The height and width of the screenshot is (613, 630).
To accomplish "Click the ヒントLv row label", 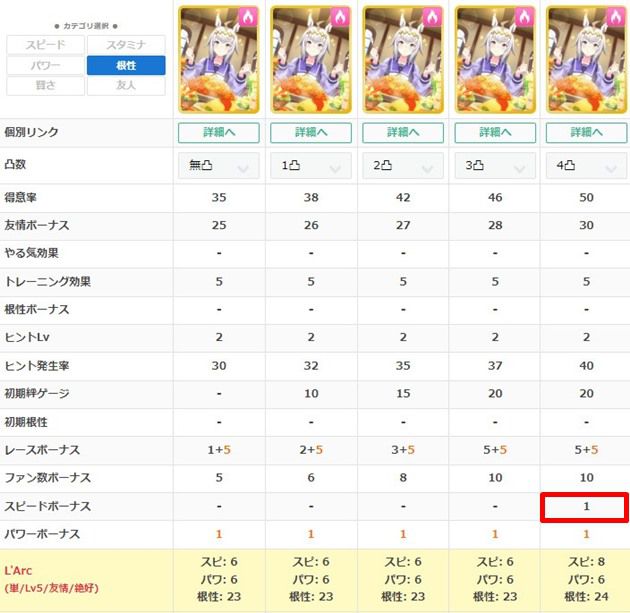I will tap(27, 337).
